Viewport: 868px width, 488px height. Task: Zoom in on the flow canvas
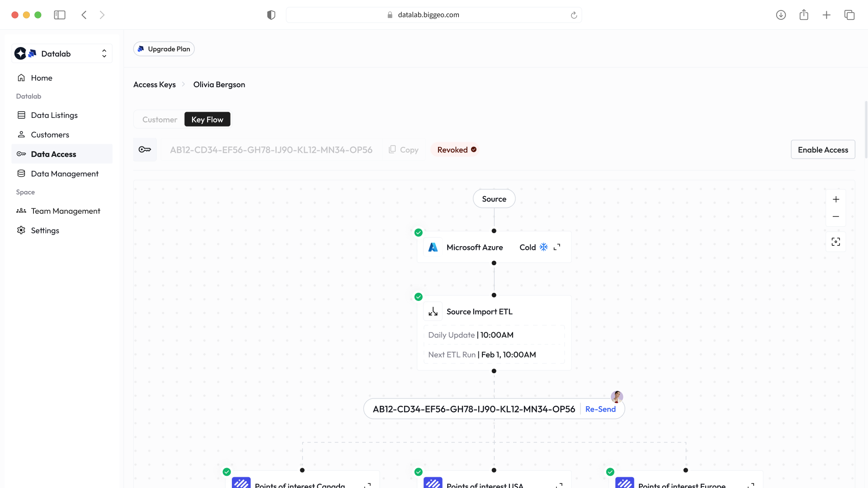coord(836,199)
